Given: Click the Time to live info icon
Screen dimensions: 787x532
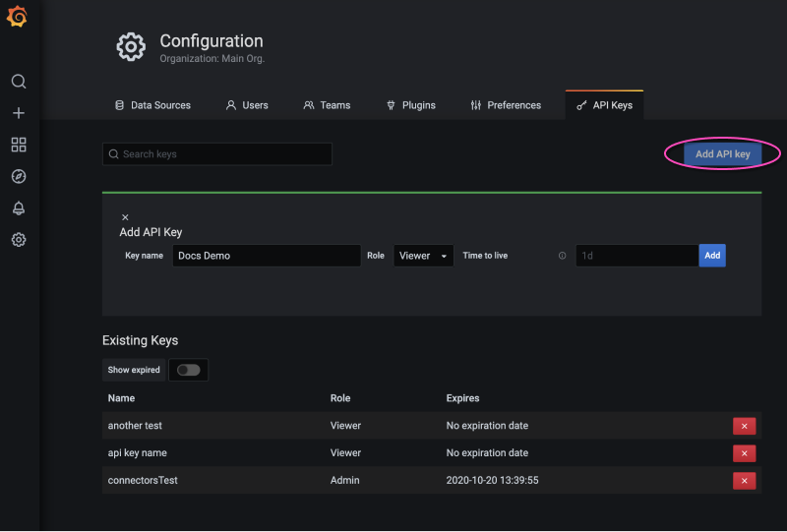Looking at the screenshot, I should coord(563,256).
